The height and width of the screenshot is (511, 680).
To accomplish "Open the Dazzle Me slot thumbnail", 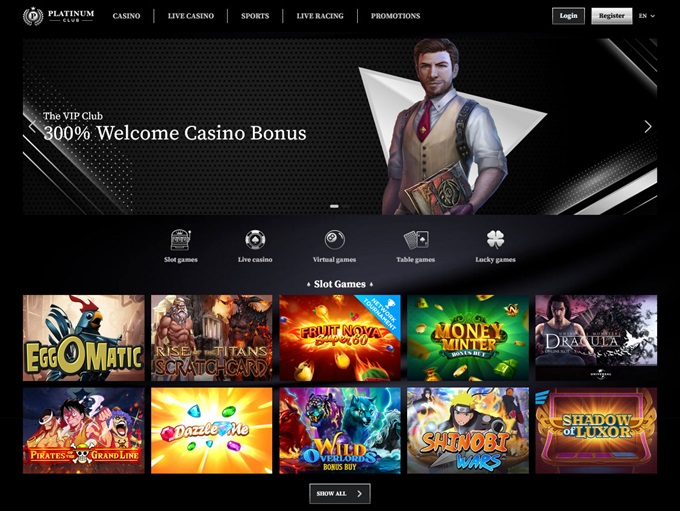I will coord(212,430).
